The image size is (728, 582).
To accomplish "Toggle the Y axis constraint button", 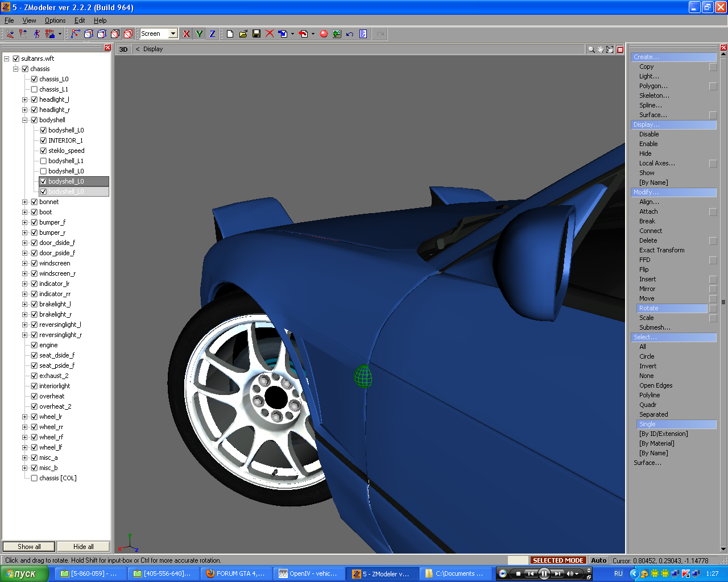I will coord(199,34).
